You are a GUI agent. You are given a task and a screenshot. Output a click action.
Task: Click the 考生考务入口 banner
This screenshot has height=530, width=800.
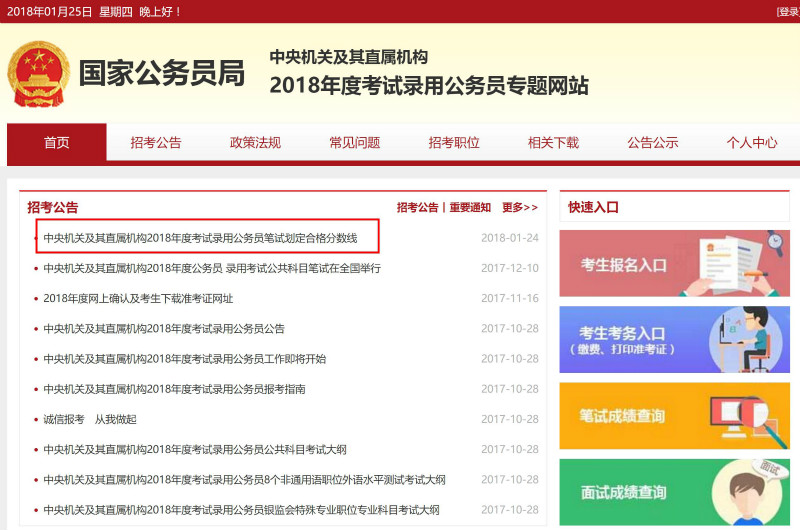pyautogui.click(x=674, y=340)
